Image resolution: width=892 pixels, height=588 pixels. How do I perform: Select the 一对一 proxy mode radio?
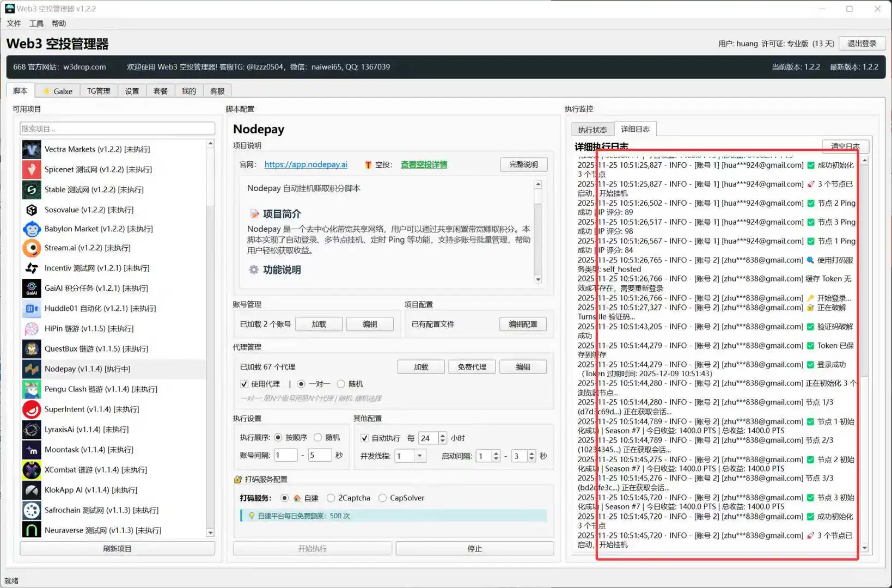301,384
